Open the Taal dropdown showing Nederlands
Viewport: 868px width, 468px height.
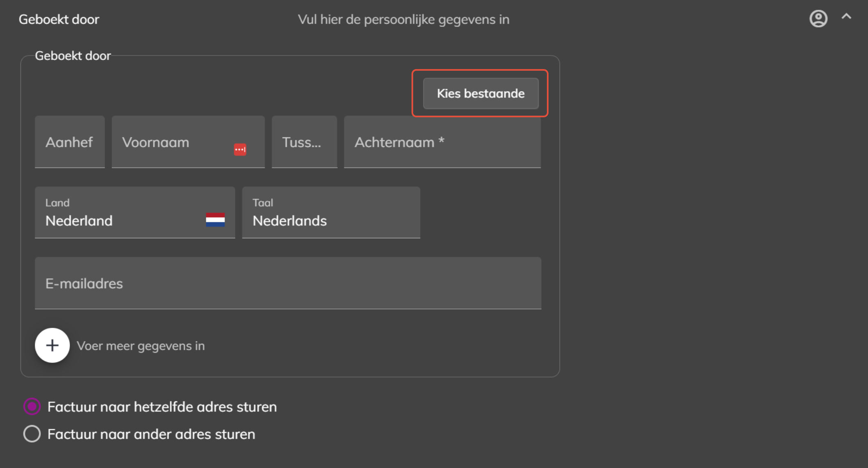click(331, 213)
